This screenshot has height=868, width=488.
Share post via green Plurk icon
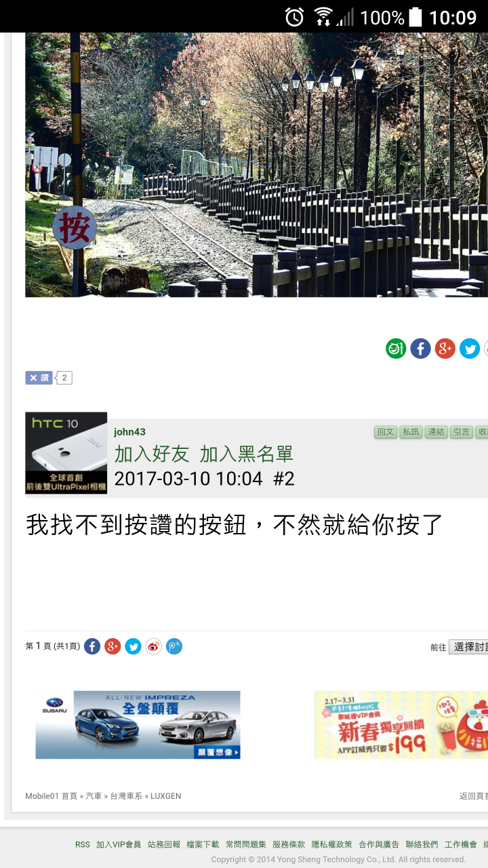tap(396, 349)
